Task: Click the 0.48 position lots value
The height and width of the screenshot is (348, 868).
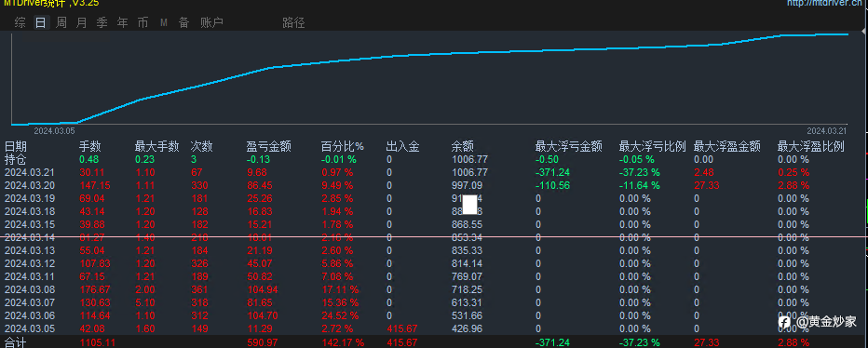Action: [89, 159]
